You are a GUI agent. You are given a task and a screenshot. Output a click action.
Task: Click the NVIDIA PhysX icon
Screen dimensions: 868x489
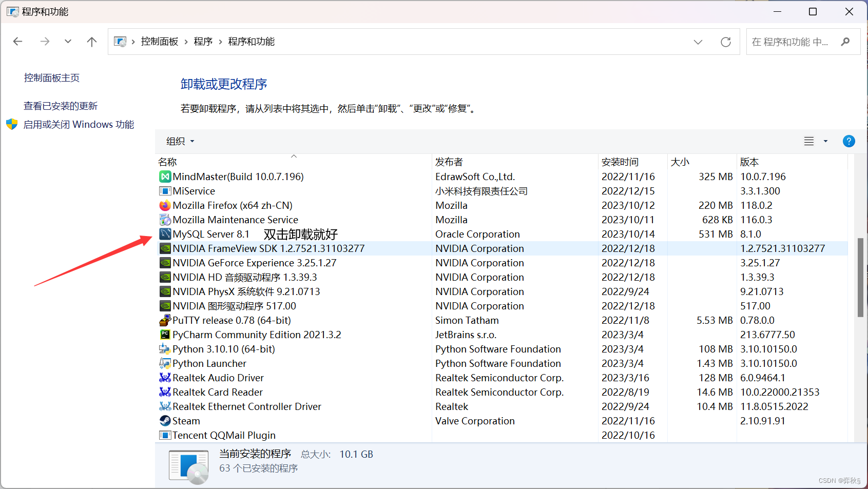[x=165, y=292]
